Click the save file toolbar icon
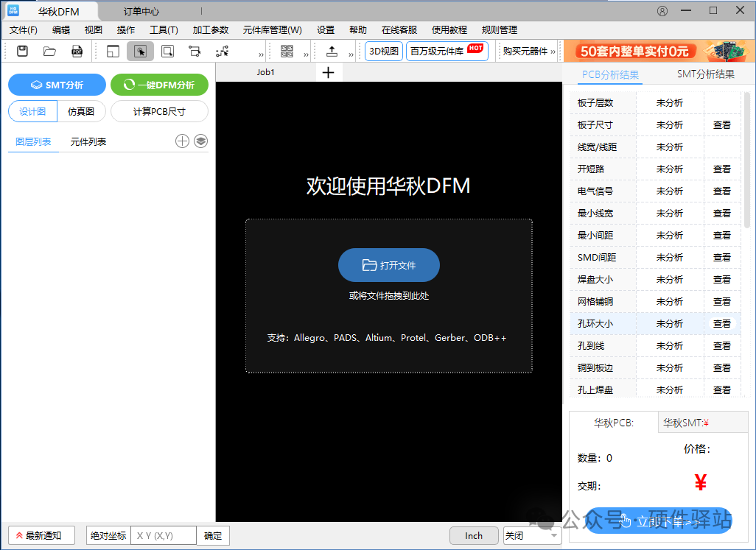 (22, 51)
